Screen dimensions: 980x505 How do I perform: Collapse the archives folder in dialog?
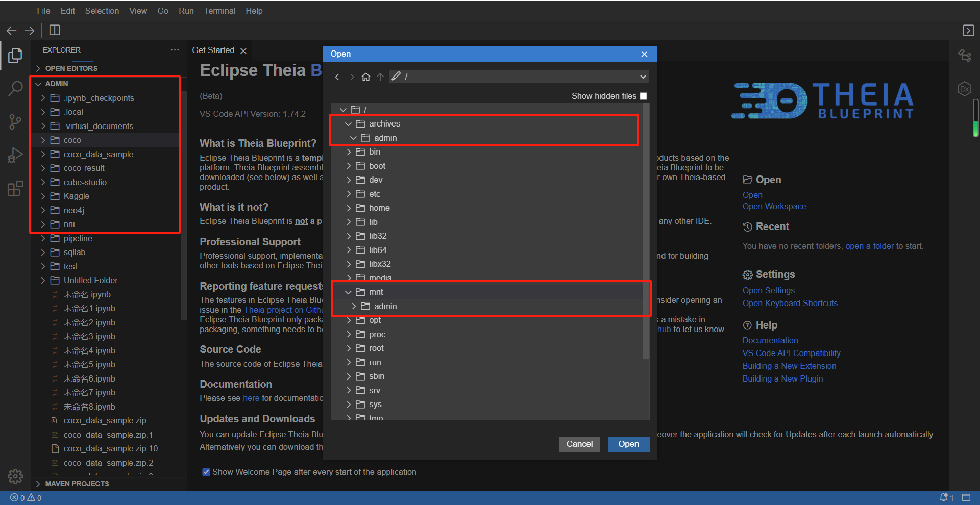coord(348,124)
